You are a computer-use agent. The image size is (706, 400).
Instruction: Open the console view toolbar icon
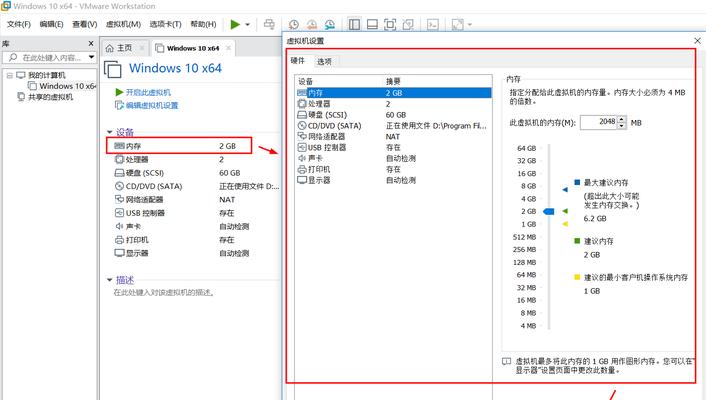433,24
